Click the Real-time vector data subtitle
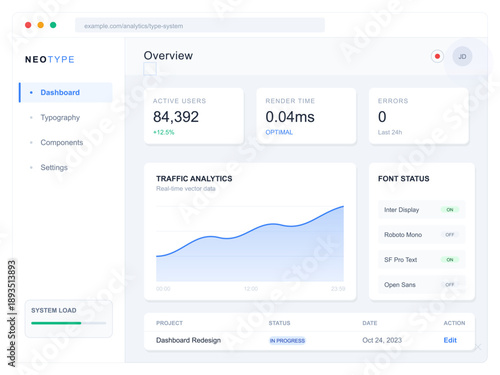 click(x=186, y=189)
